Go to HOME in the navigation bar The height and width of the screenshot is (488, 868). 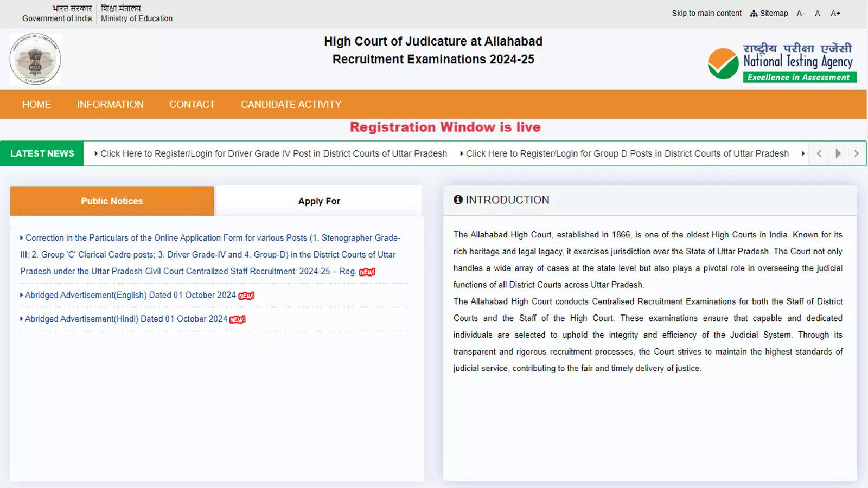[x=36, y=104]
